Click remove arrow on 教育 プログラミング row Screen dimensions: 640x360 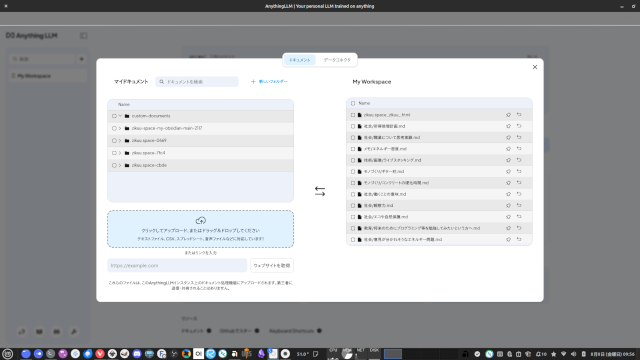tap(519, 228)
